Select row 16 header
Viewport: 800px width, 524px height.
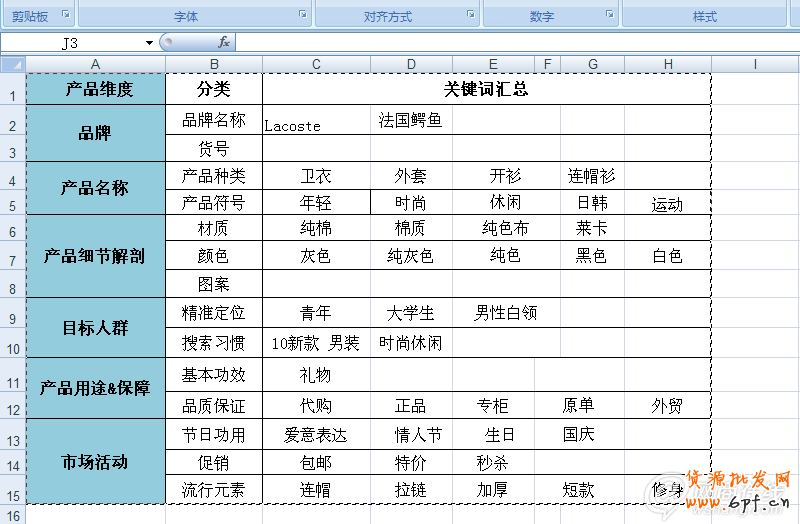(12, 515)
